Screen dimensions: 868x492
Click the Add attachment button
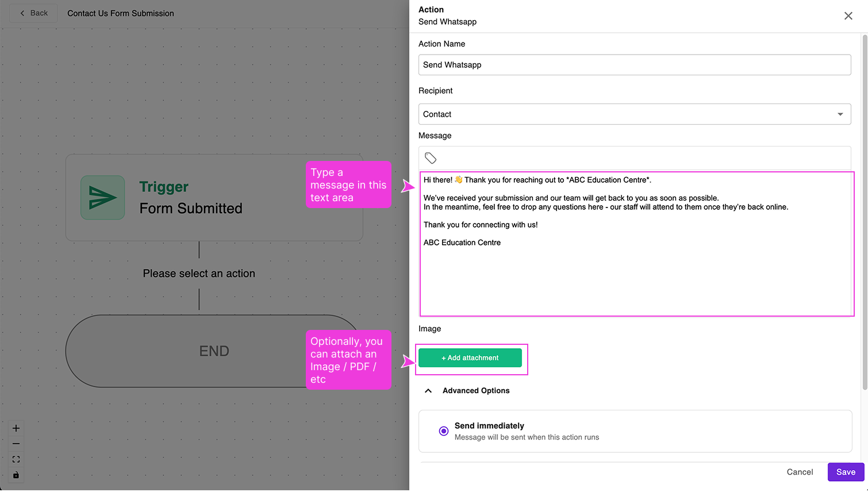tap(471, 357)
